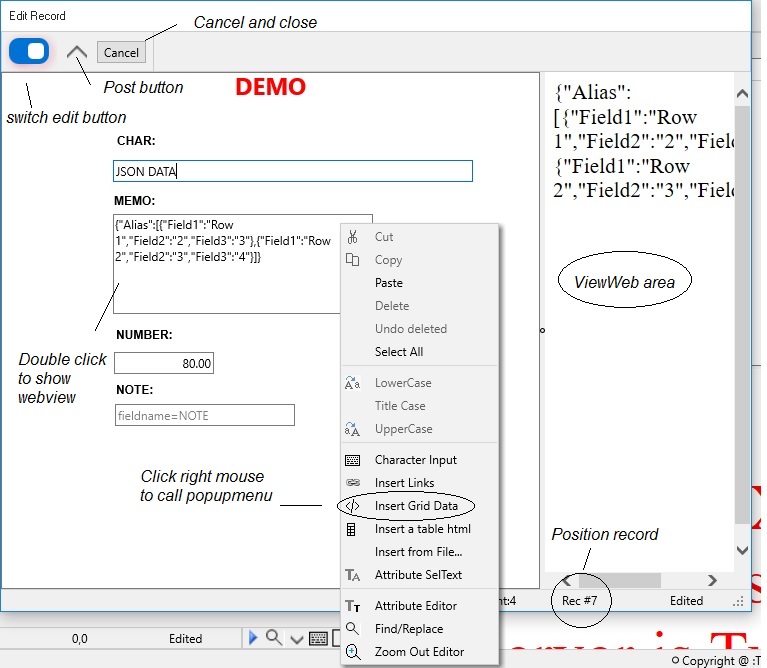Click the Find/Replace magnifier icon in menu
Screen dimensions: 767x668
point(352,629)
